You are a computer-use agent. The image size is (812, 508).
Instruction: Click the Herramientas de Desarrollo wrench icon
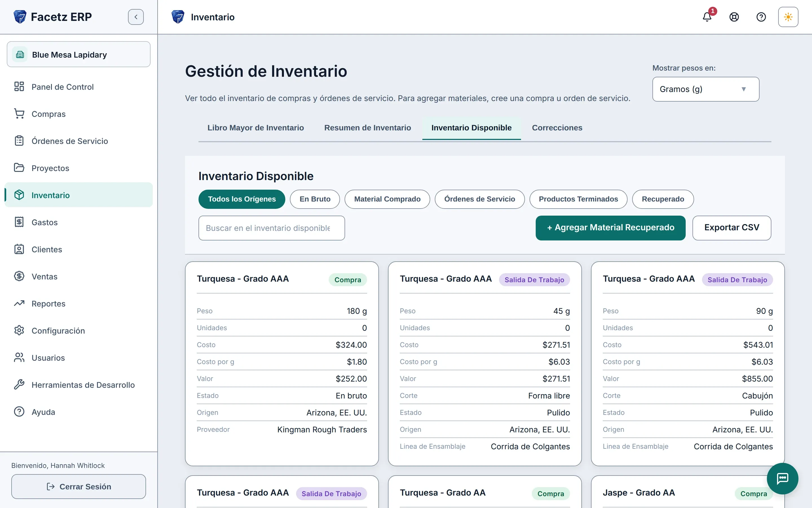(x=19, y=385)
